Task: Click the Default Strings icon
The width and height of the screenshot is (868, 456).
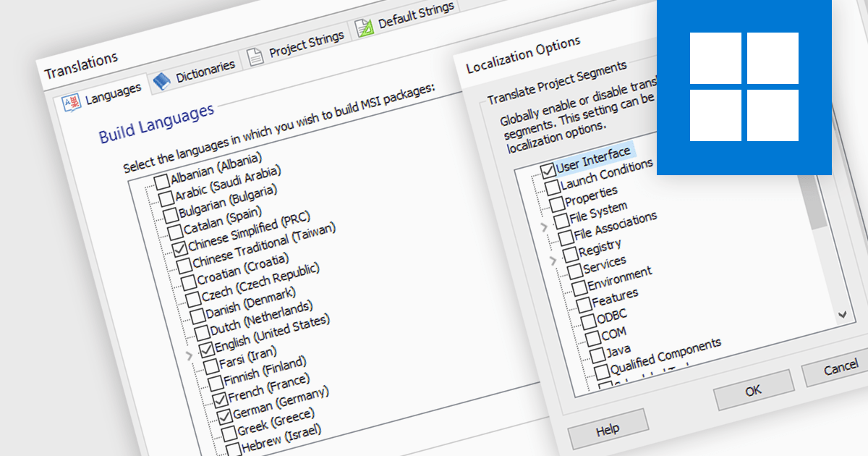Action: pyautogui.click(x=364, y=28)
